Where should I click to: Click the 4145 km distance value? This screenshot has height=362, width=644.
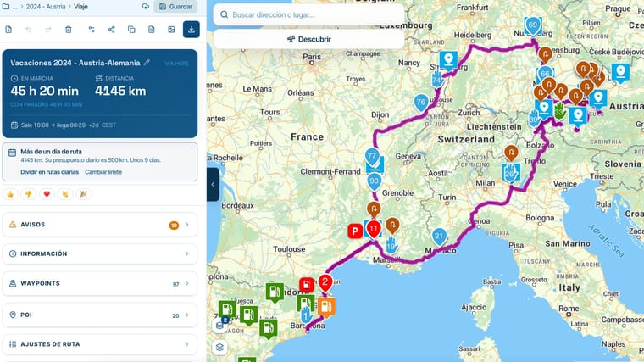coord(120,91)
